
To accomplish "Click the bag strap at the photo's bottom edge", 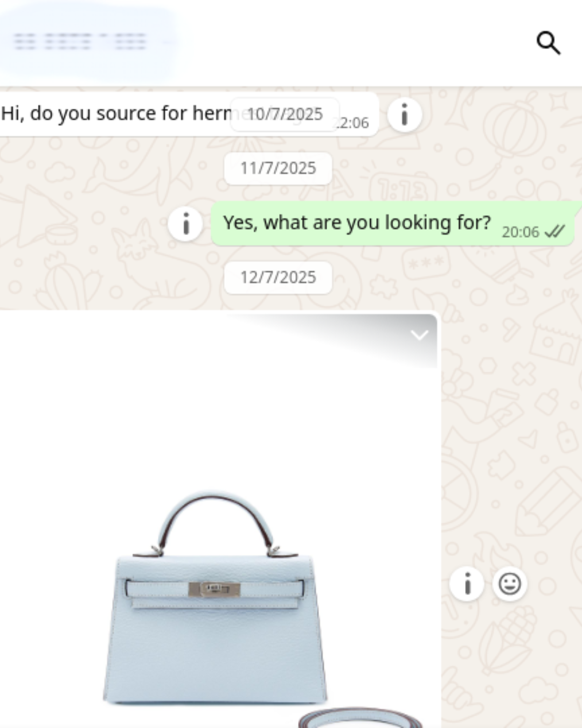I will point(361,718).
